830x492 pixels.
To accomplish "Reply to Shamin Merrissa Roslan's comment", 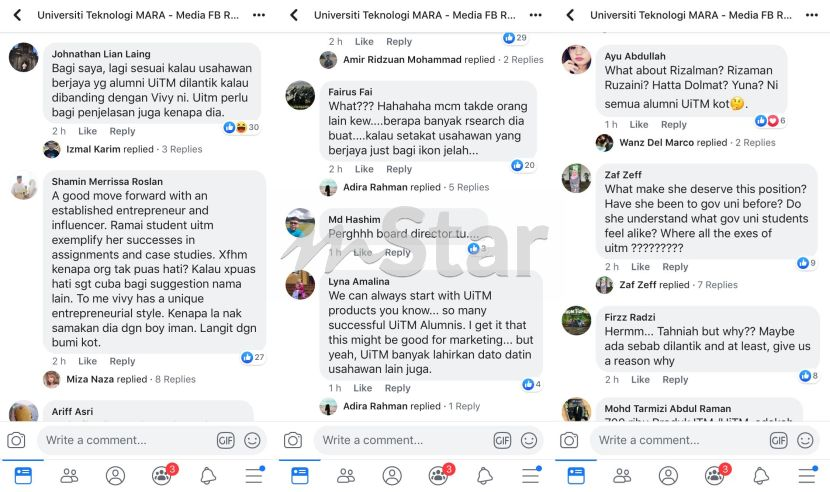I will coord(122,361).
